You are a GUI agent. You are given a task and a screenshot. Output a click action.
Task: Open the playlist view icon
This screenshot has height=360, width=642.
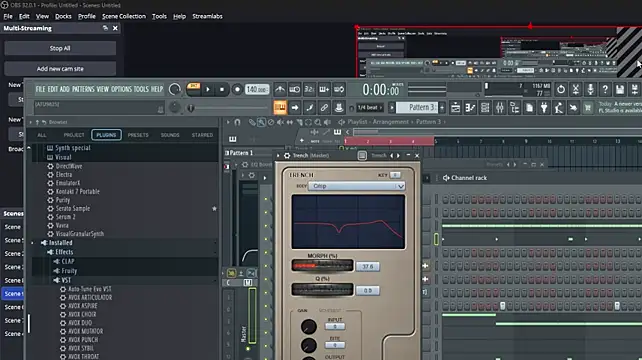455,108
